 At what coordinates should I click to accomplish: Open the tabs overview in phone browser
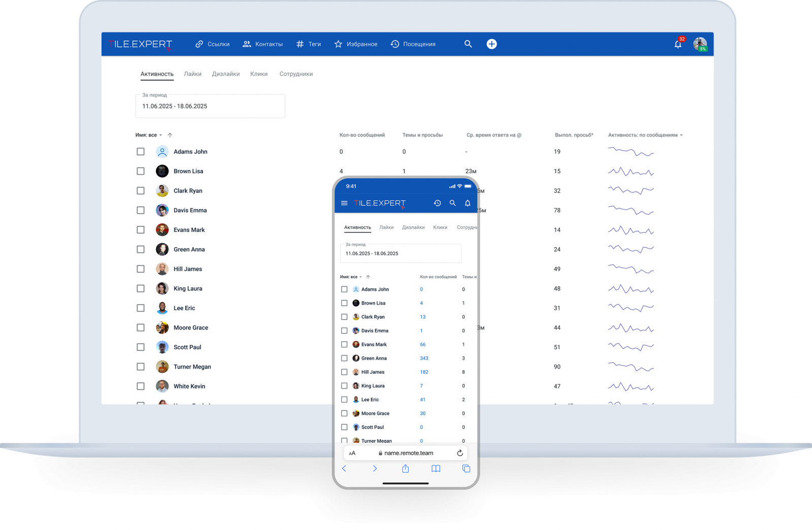[x=466, y=469]
